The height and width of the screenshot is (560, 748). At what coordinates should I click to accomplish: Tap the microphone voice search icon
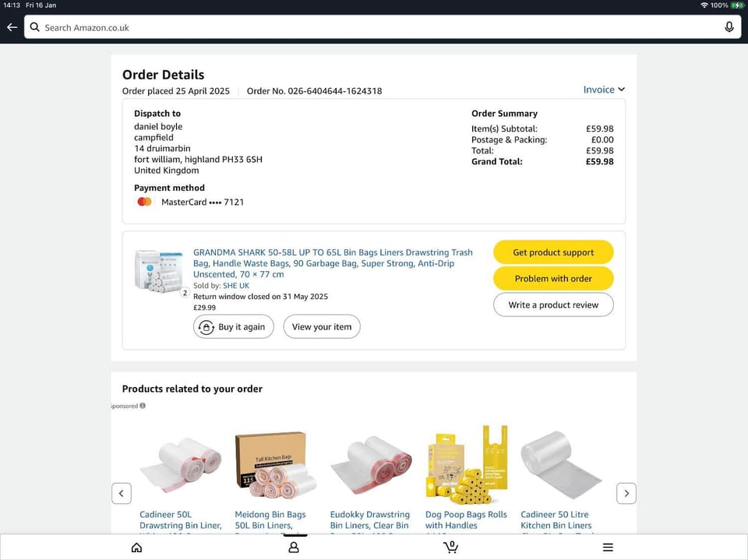(x=729, y=27)
